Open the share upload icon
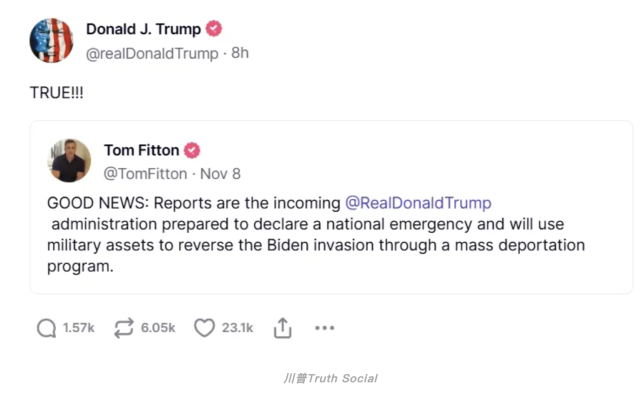Image resolution: width=640 pixels, height=399 pixels. click(282, 328)
